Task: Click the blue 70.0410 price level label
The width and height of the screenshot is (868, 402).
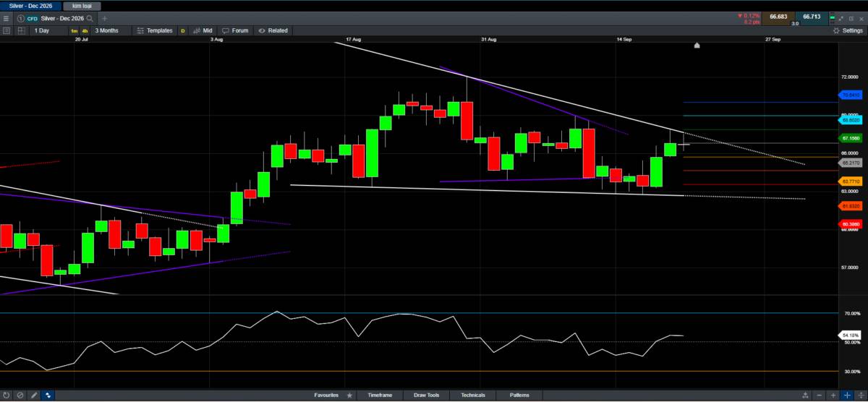Action: pyautogui.click(x=851, y=95)
